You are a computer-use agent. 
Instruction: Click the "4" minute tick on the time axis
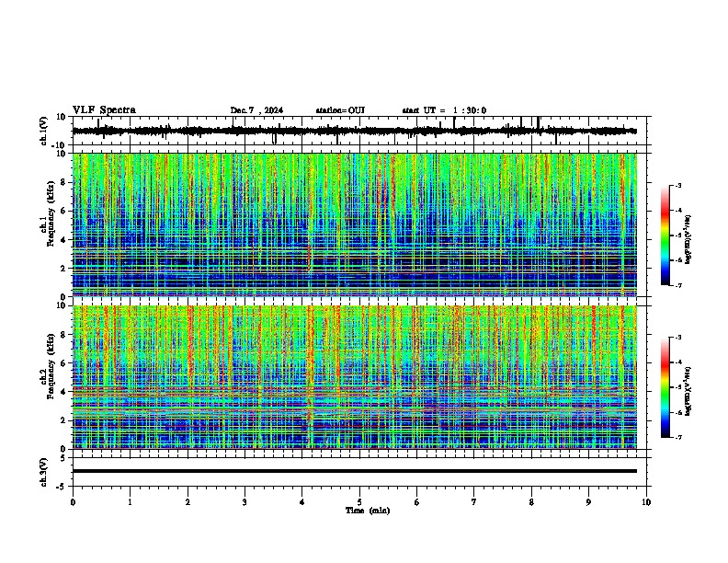pyautogui.click(x=302, y=502)
